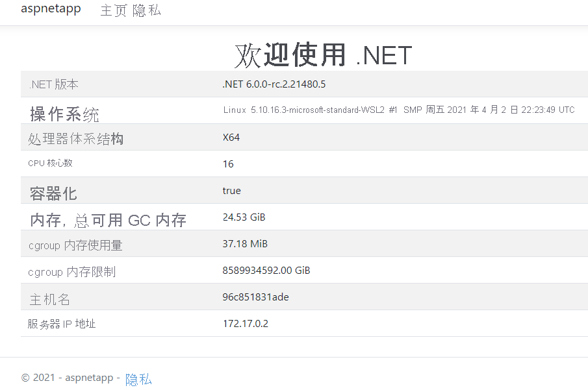Select the 24.53 GiB memory value
The height and width of the screenshot is (390, 588).
pyautogui.click(x=244, y=217)
